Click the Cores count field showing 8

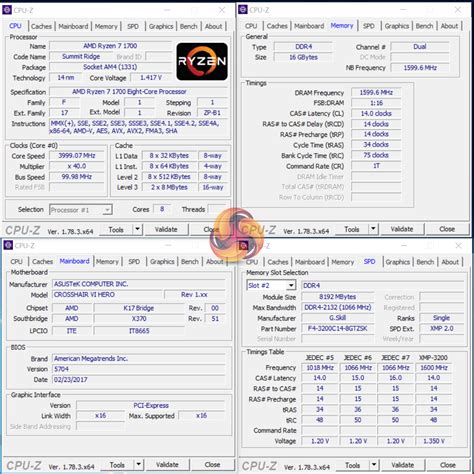point(162,209)
